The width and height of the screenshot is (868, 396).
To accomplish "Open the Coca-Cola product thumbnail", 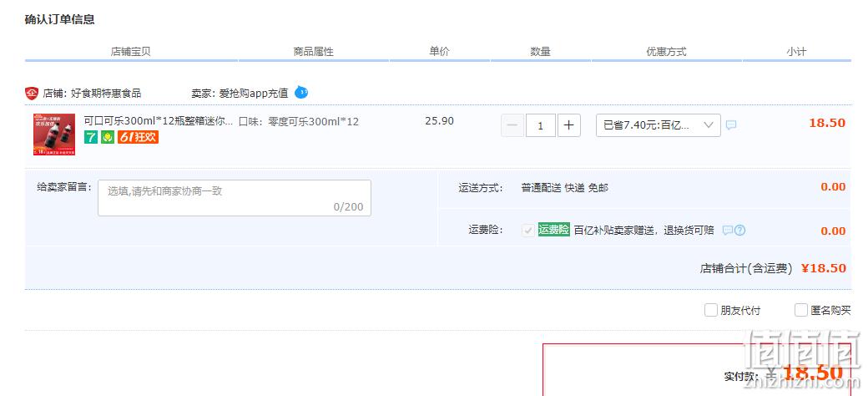I will (x=54, y=135).
